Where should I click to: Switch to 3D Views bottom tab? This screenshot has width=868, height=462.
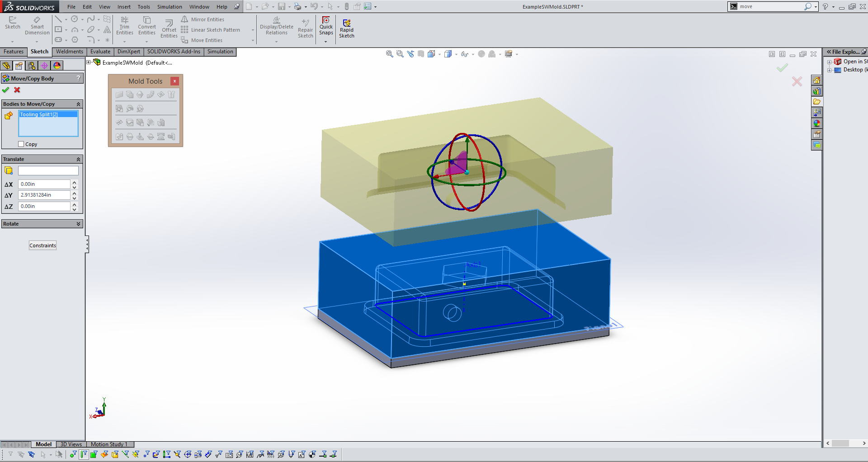click(71, 444)
